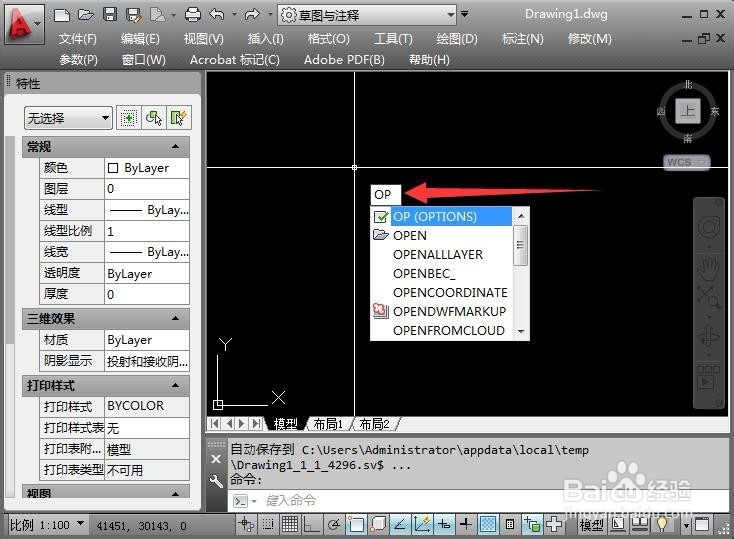Click the wrench customize icon beside the command line

coord(216,481)
